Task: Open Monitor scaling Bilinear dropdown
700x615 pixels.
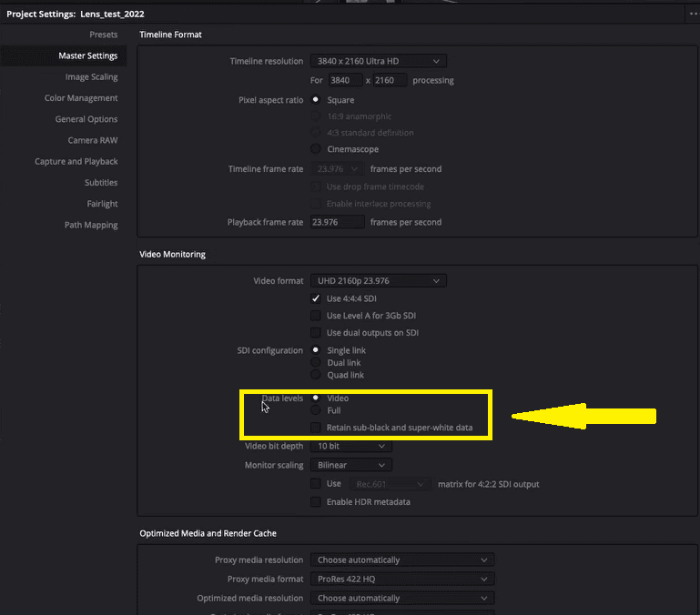Action: coord(351,465)
